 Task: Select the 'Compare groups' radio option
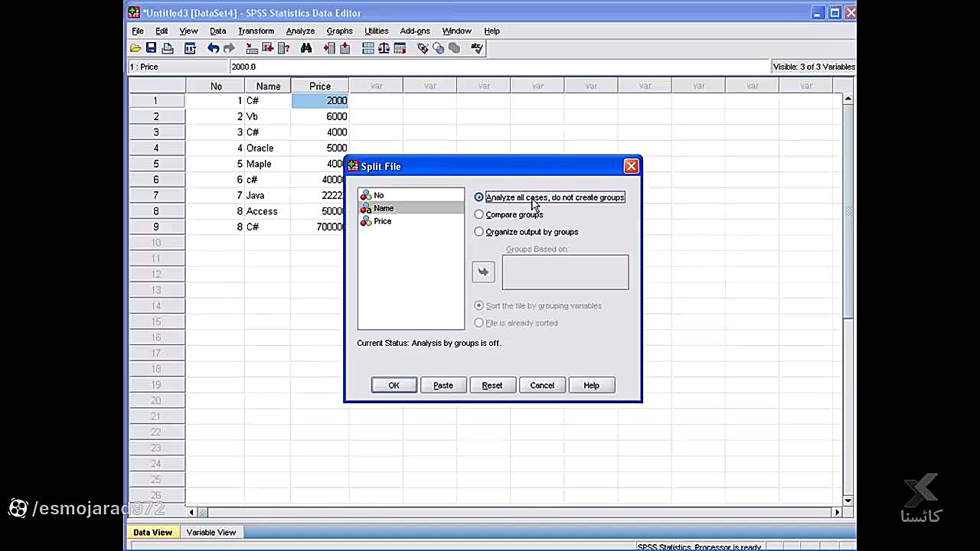point(479,214)
